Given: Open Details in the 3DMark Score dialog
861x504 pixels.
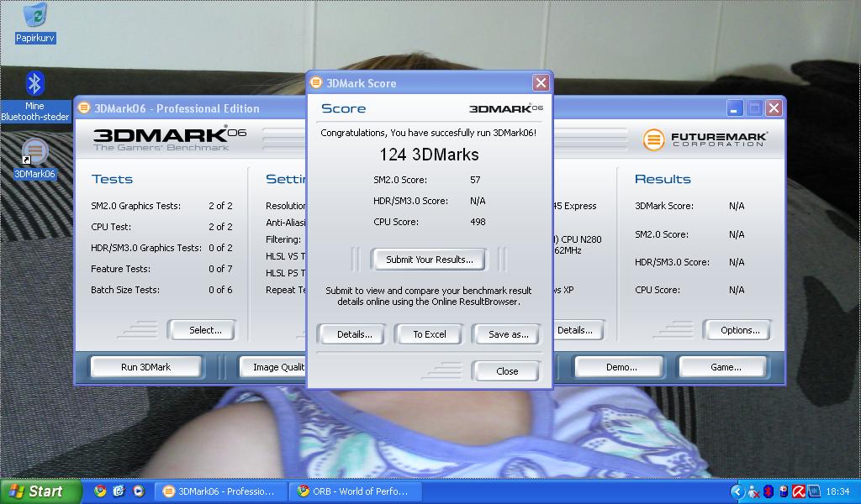Looking at the screenshot, I should click(x=354, y=334).
